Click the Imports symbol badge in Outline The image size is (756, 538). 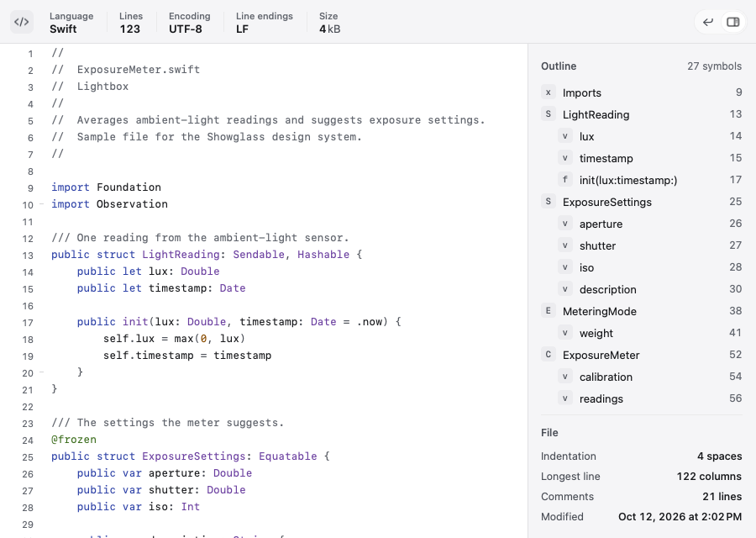[549, 92]
